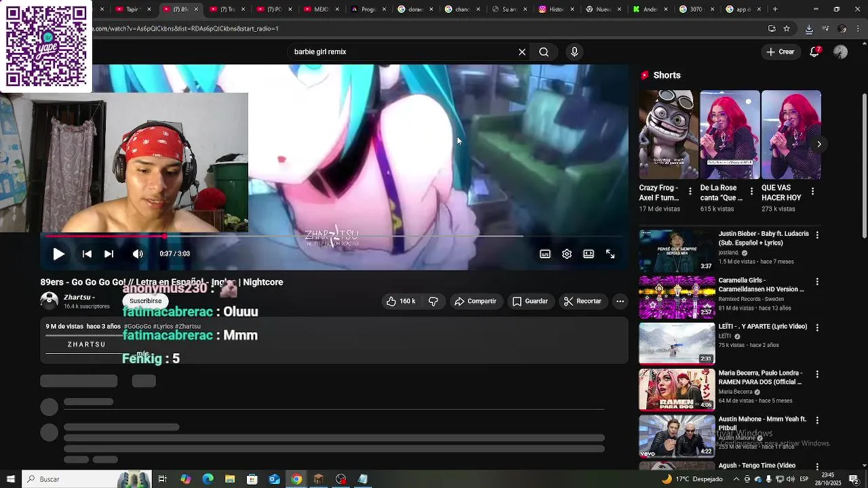This screenshot has width=868, height=488.
Task: Play the Caramella Girls video thumbnail
Action: (x=677, y=297)
